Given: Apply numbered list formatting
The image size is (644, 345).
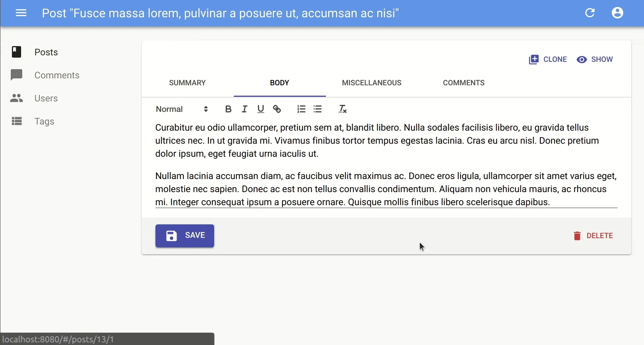Looking at the screenshot, I should pos(301,109).
